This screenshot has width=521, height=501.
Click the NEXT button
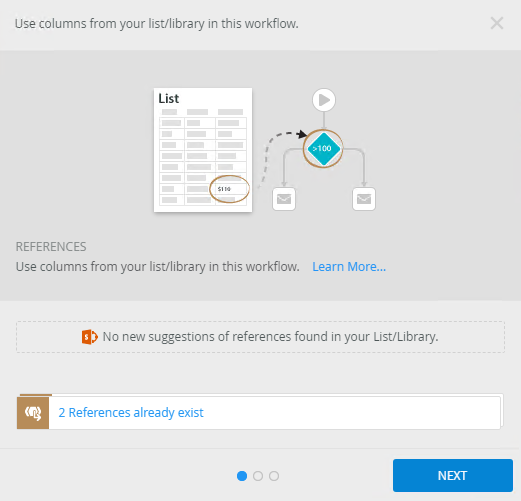click(x=453, y=475)
